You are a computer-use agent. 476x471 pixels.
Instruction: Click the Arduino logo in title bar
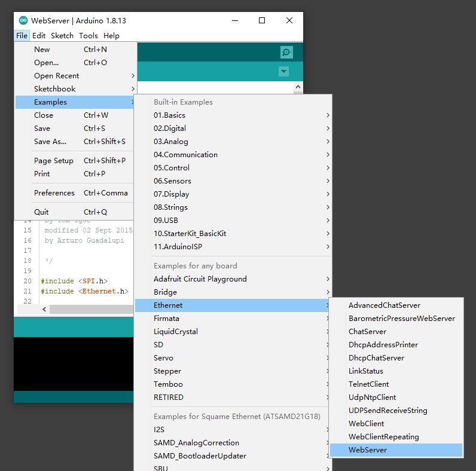click(x=23, y=20)
